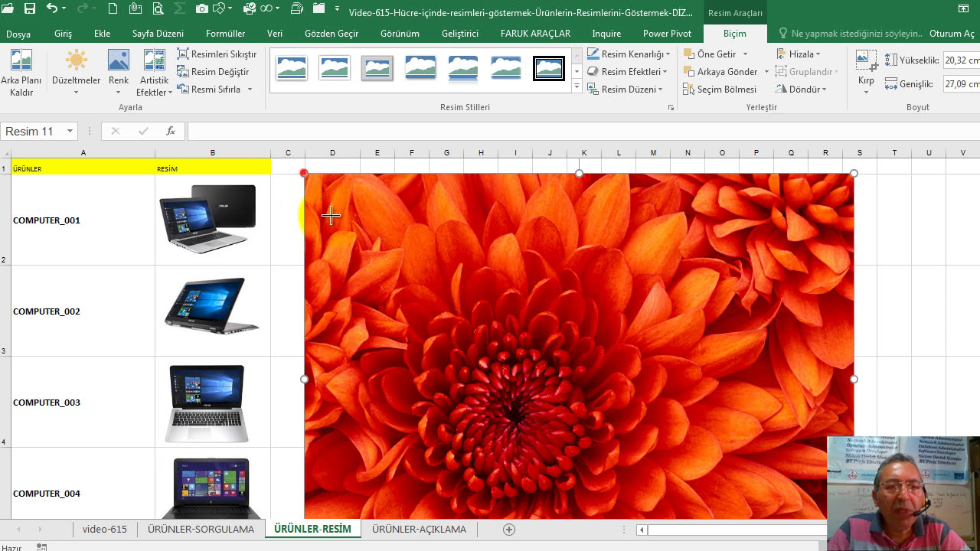Select the first picture style thumbnail

[x=292, y=68]
